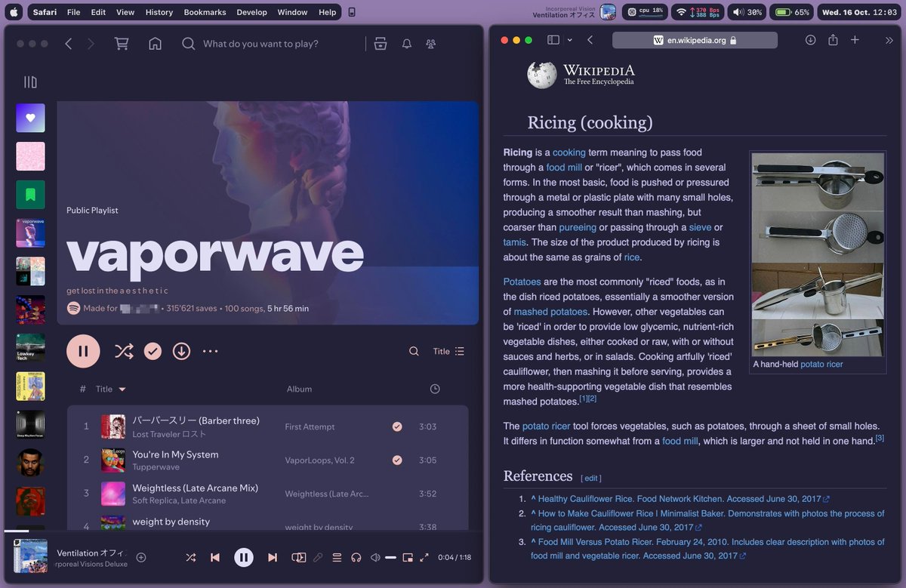This screenshot has width=906, height=588.
Task: Show Safari downloads icon
Action: pyautogui.click(x=810, y=40)
